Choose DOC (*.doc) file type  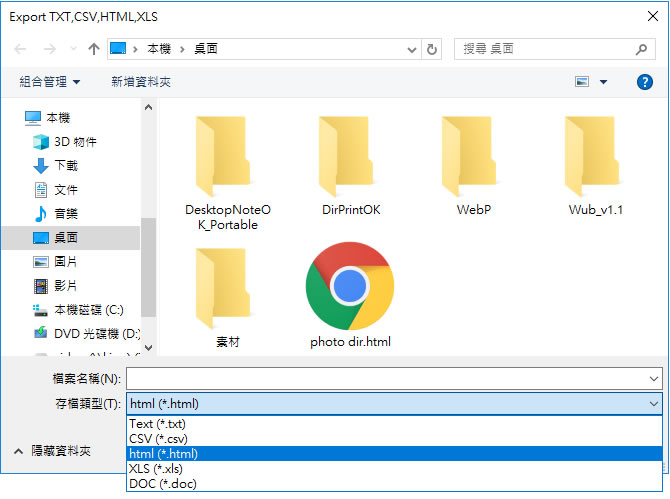394,484
